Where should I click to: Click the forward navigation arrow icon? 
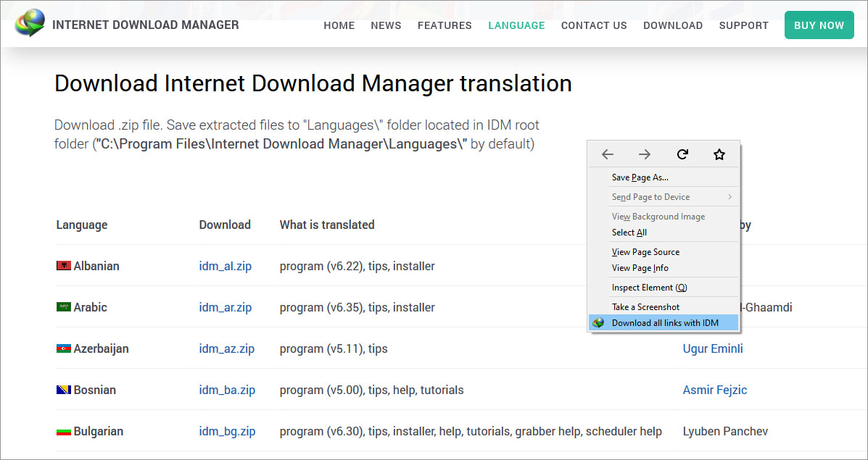click(x=645, y=154)
